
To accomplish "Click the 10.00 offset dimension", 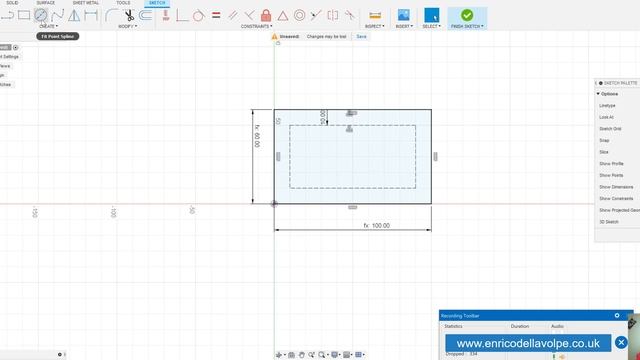I will pos(323,117).
